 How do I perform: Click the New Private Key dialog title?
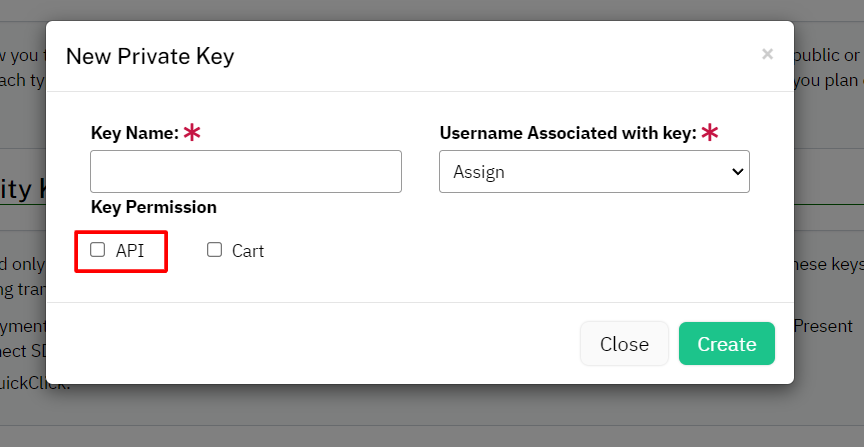point(150,56)
